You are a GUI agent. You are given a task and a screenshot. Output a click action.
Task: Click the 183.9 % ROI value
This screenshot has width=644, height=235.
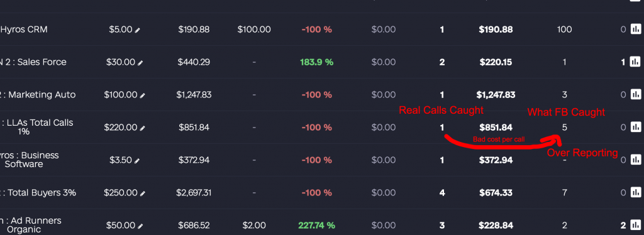click(317, 62)
